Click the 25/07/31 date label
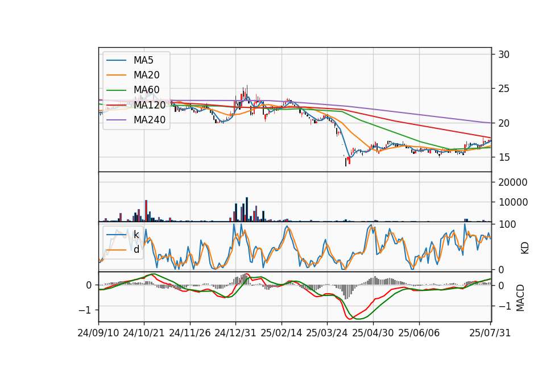The image size is (546, 392). 490,333
